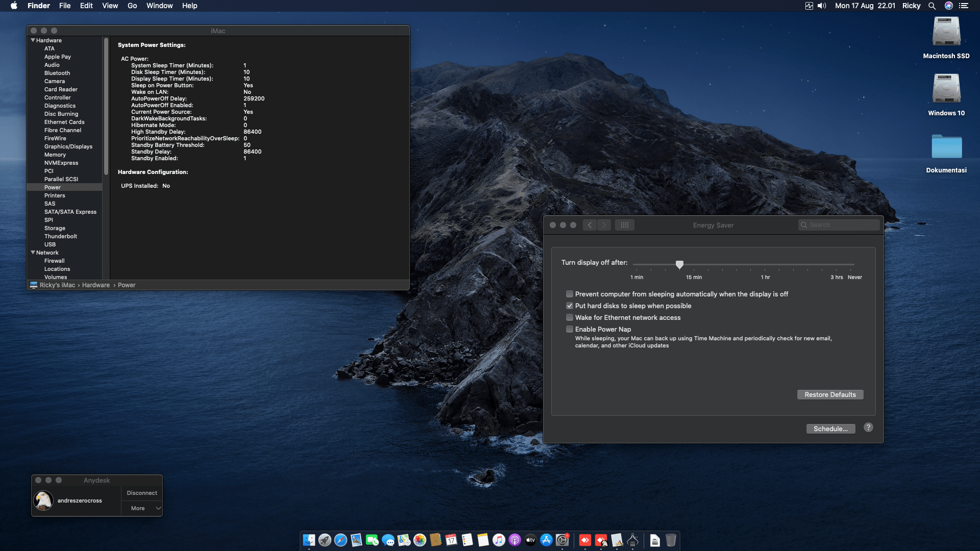Screen dimensions: 980x551
Task: Open Apple TV from the Dock
Action: tap(530, 540)
